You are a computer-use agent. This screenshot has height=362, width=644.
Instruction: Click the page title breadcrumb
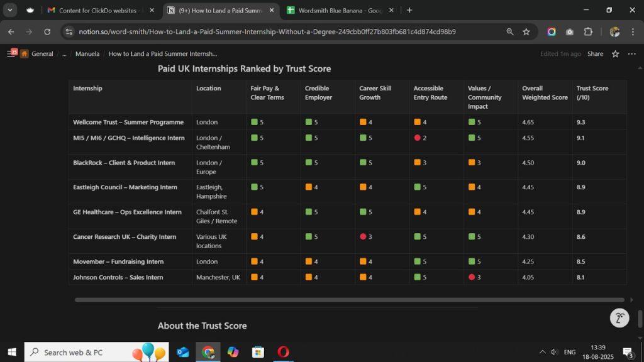(163, 54)
